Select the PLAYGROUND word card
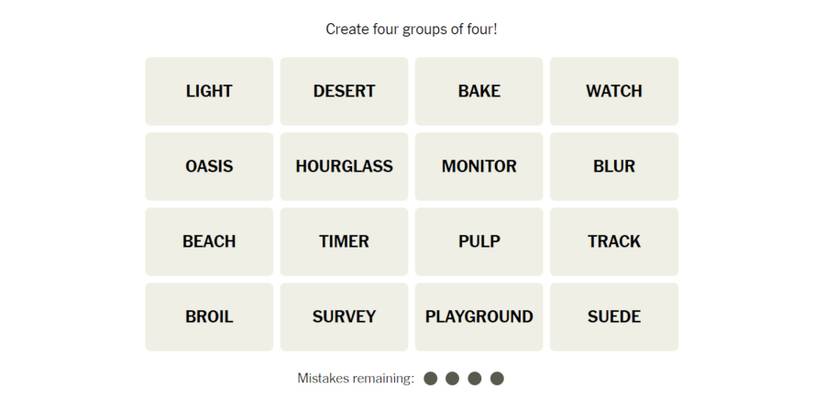This screenshot has height=413, width=825. (x=479, y=316)
